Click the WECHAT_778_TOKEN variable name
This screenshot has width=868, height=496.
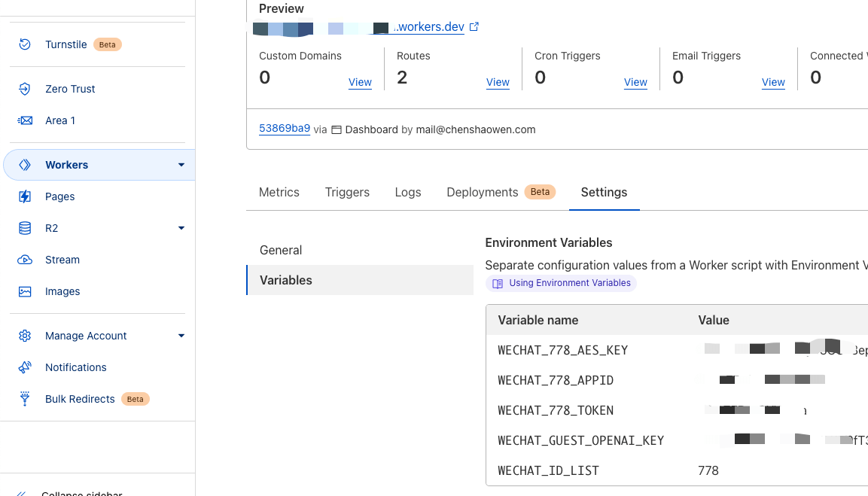click(556, 410)
